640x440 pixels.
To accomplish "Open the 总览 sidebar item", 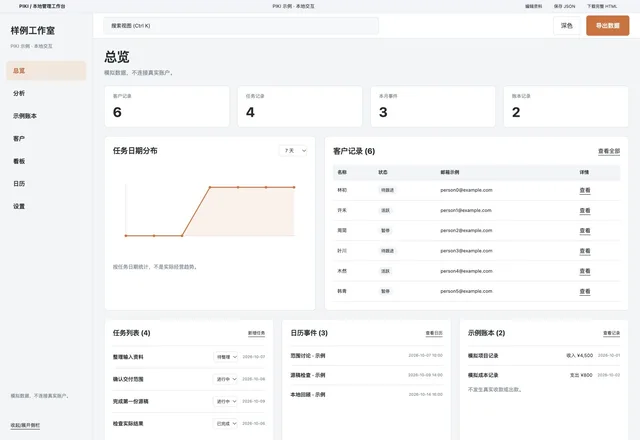I will pos(46,71).
